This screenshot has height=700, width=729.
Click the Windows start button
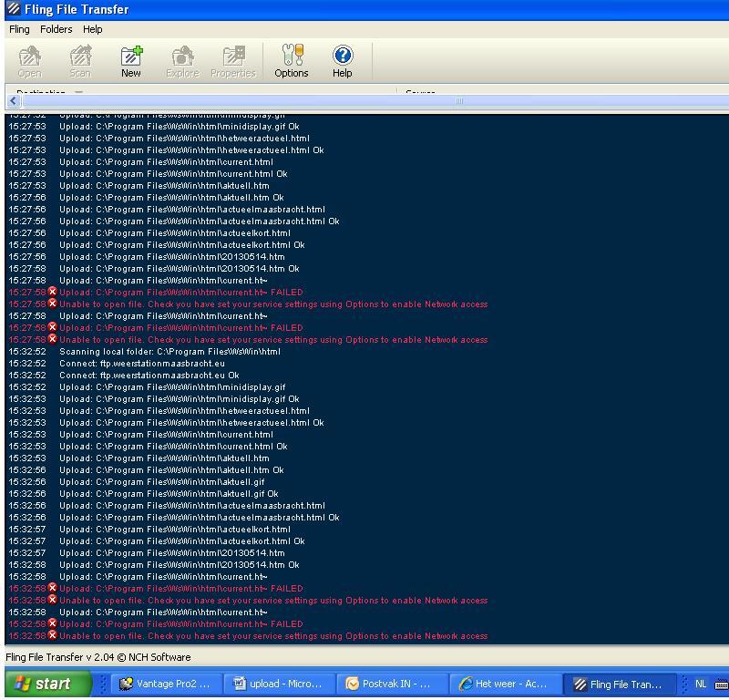point(47,684)
